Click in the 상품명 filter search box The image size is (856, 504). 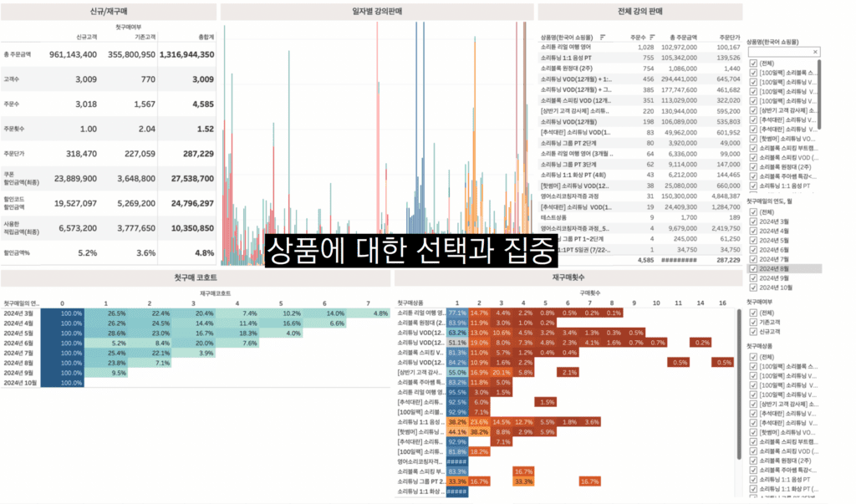pos(777,52)
